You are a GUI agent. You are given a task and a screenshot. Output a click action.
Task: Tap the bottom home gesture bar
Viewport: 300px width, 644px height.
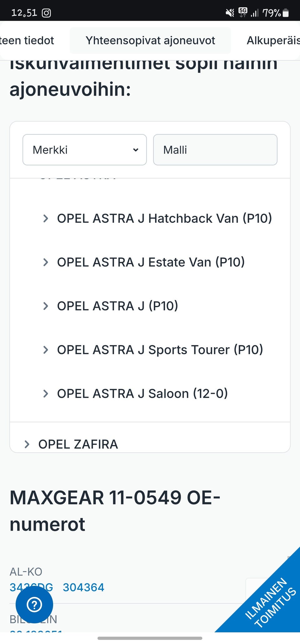[x=150, y=638]
